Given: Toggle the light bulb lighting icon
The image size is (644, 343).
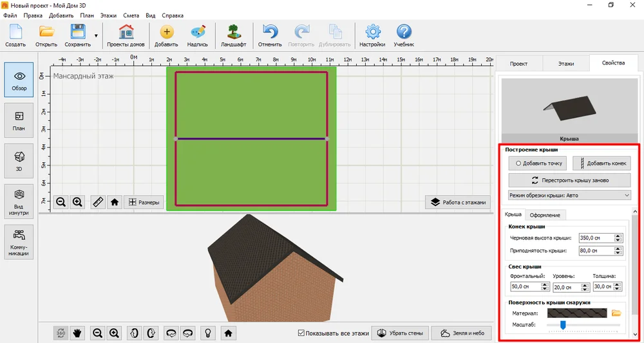Looking at the screenshot, I should coord(208,333).
